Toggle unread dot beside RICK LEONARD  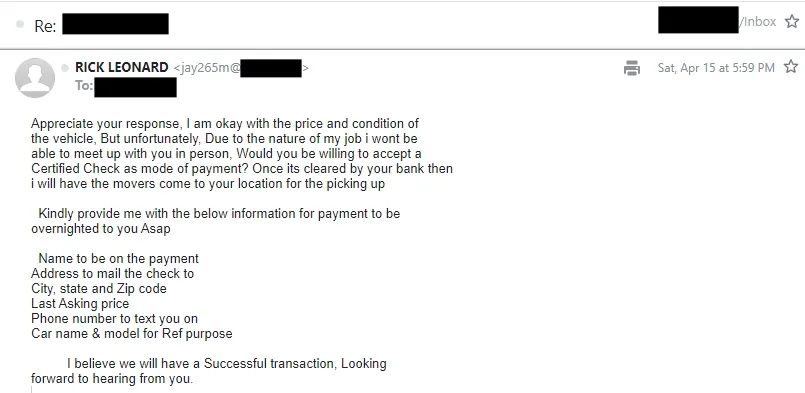point(65,68)
